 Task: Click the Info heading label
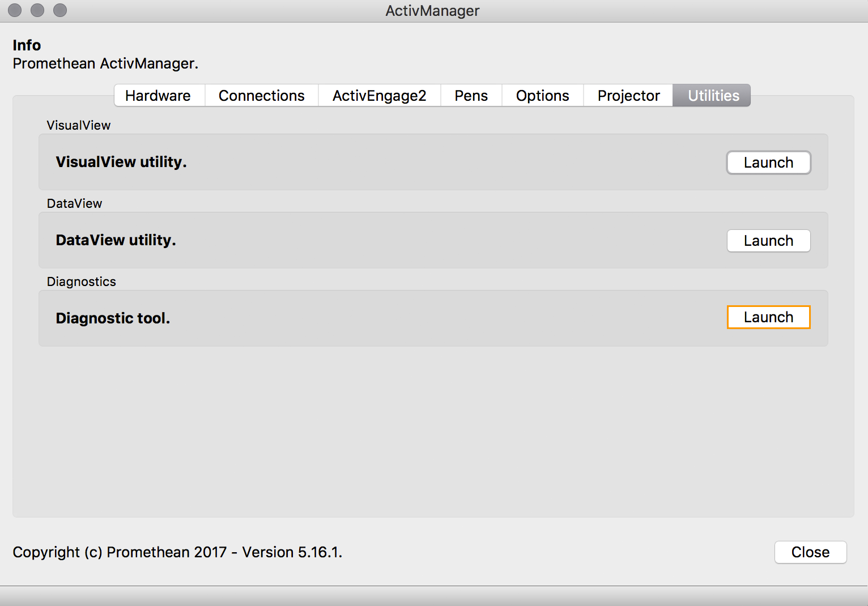[x=27, y=45]
